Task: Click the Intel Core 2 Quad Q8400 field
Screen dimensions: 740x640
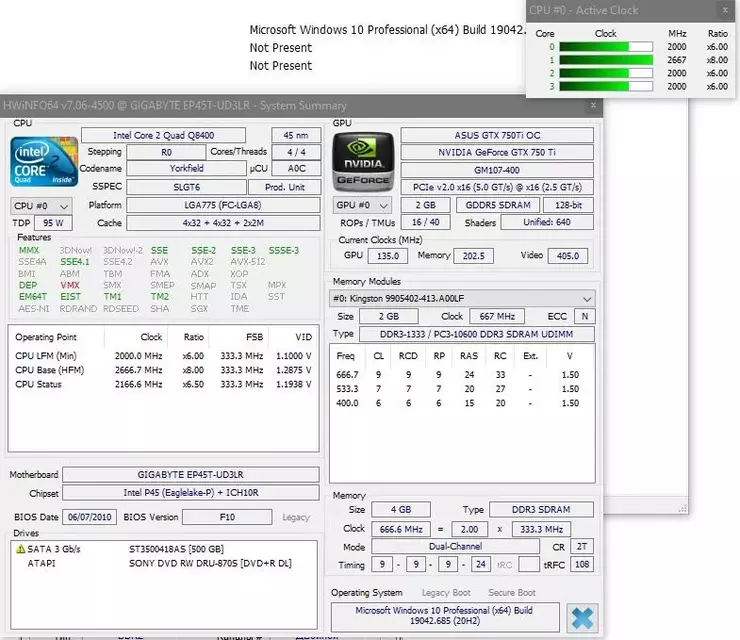Action: [163, 135]
